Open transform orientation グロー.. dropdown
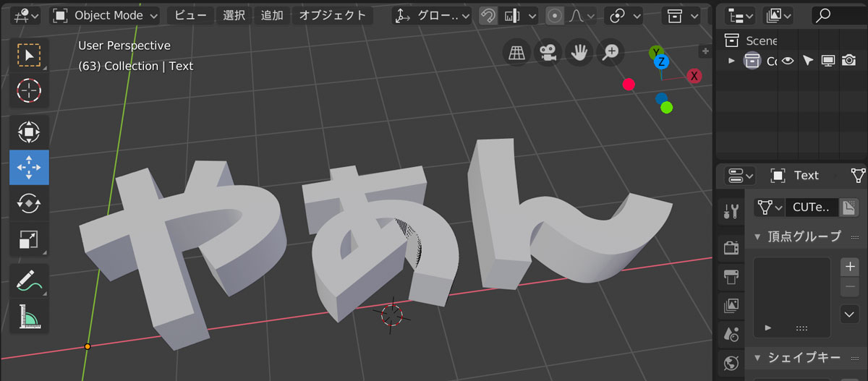The height and width of the screenshot is (381, 868). [432, 15]
